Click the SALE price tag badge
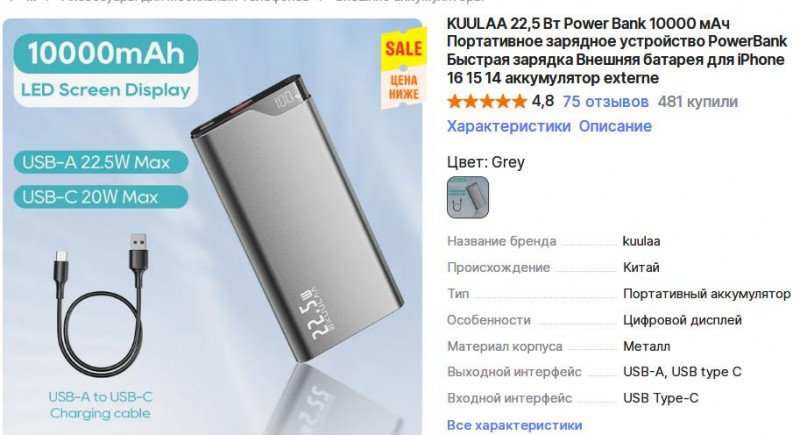Screen dimensions: 800x435 403,70
